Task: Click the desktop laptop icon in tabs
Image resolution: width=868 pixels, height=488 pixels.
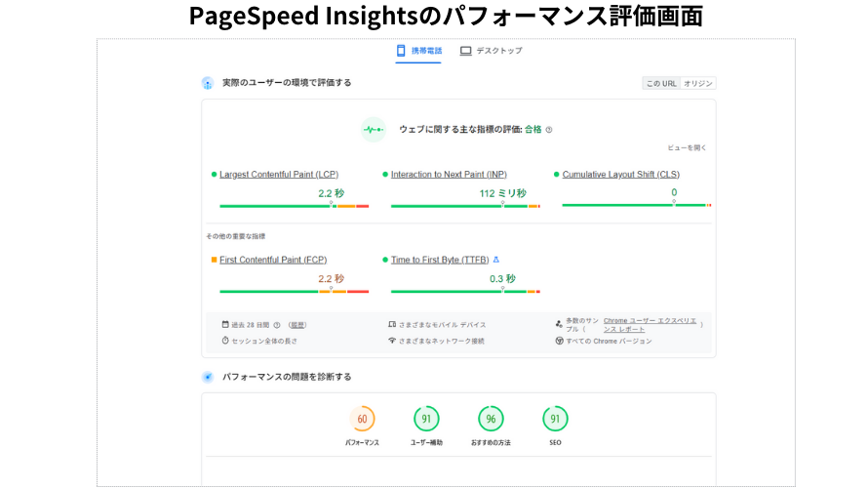Action: (x=465, y=51)
